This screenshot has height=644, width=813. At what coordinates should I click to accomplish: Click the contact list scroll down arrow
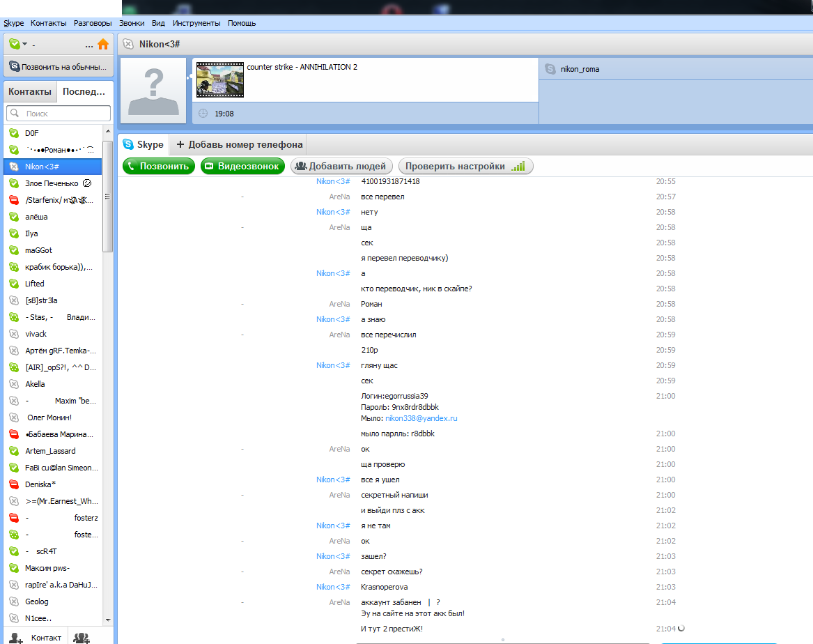click(108, 620)
